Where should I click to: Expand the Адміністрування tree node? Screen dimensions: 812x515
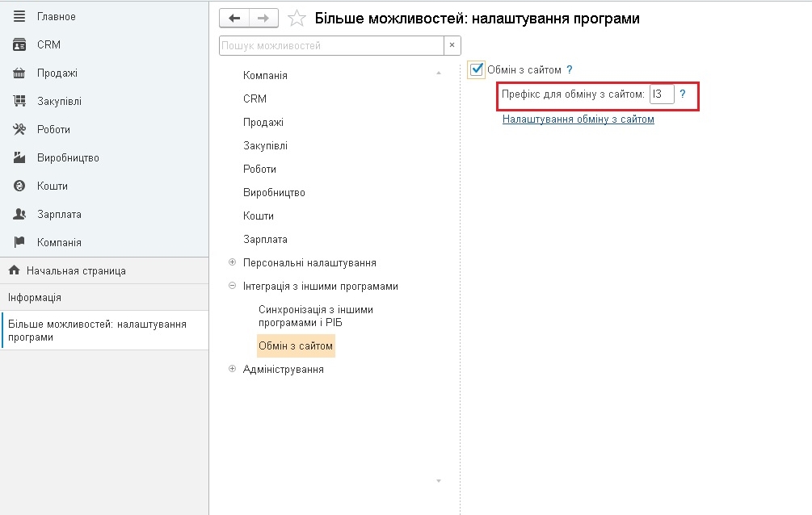[232, 369]
